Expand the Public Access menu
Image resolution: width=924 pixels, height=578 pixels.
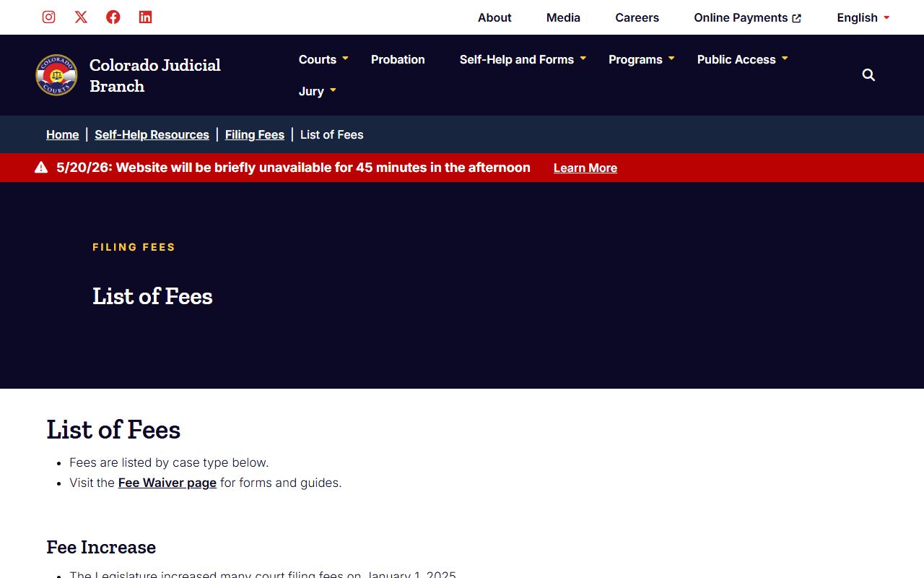[785, 58]
